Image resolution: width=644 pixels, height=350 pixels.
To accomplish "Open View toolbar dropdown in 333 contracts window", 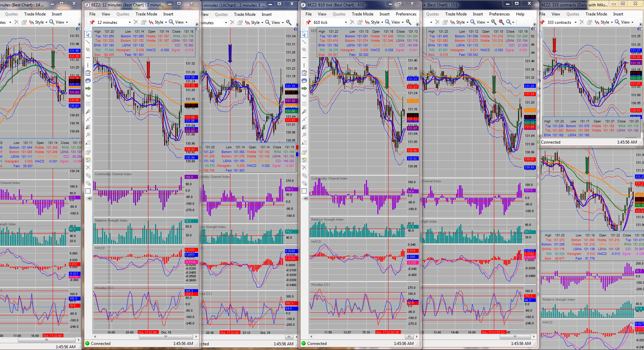I will 625,22.
